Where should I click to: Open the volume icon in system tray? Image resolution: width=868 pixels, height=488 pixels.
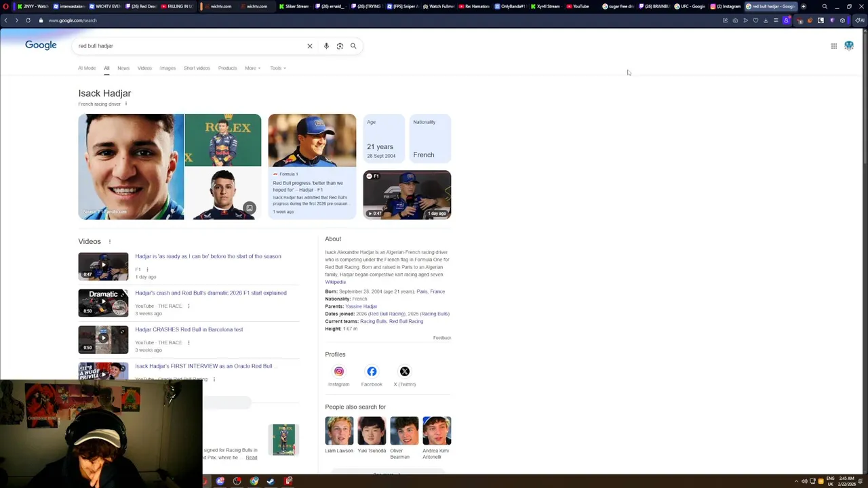click(804, 481)
